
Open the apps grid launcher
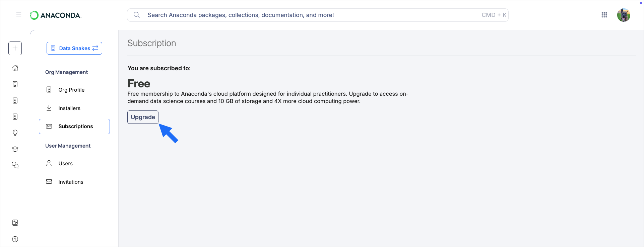coord(604,15)
